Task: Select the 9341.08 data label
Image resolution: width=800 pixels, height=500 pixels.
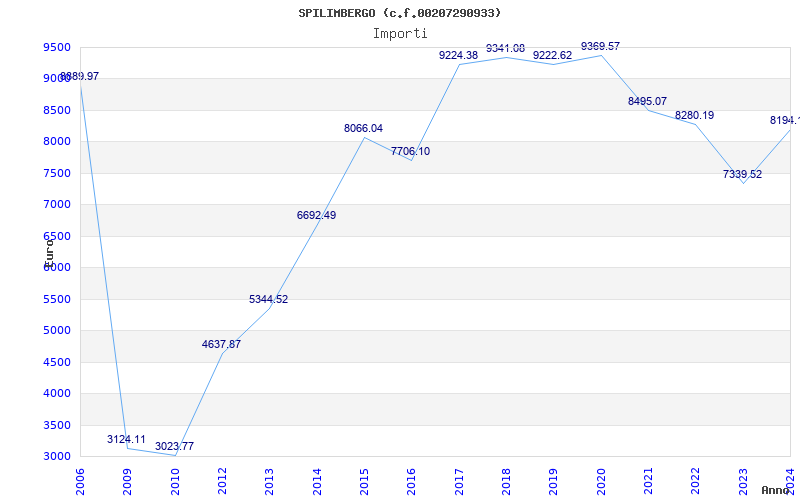Action: (x=506, y=48)
